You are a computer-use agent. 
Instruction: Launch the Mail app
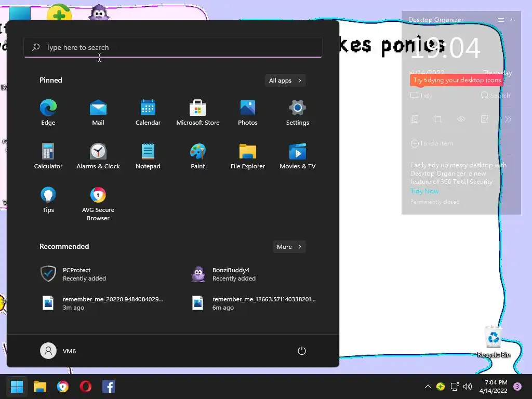pos(98,113)
